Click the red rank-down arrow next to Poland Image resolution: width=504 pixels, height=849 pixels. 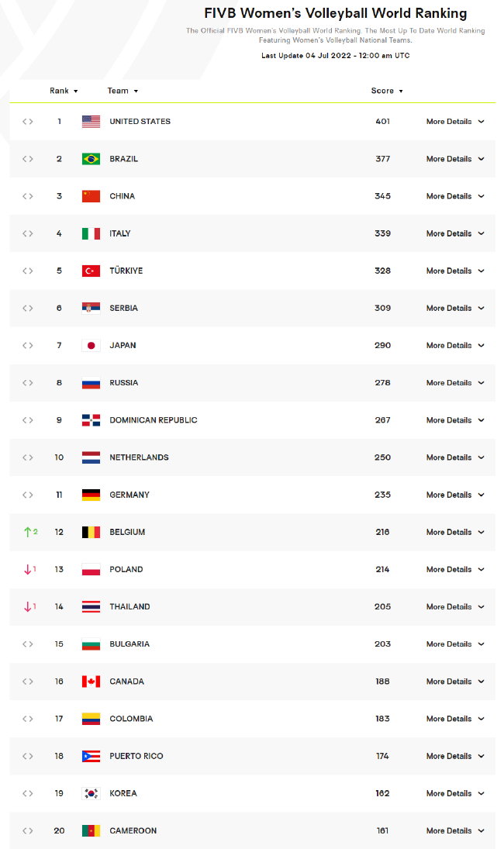(28, 569)
